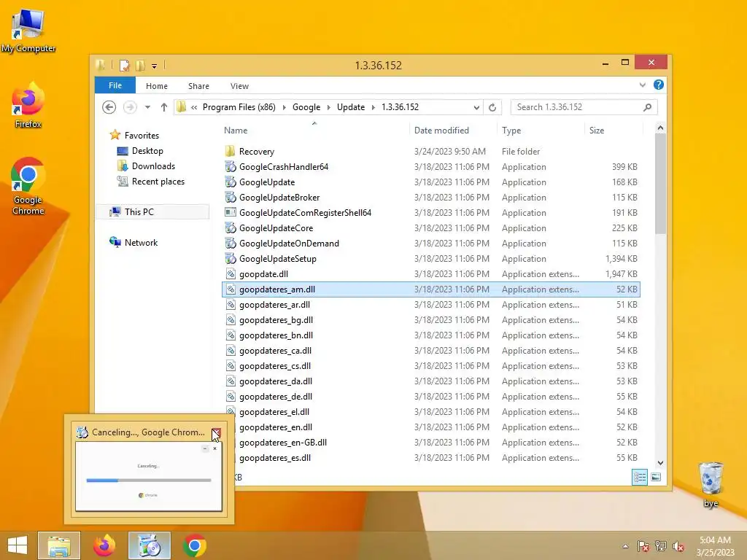Expand the arrow after Update in path

(373, 107)
